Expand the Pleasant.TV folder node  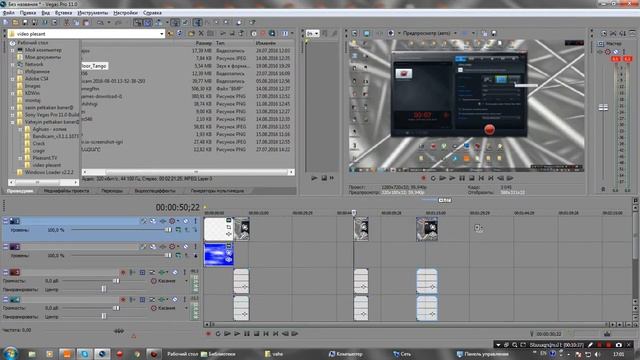point(20,158)
